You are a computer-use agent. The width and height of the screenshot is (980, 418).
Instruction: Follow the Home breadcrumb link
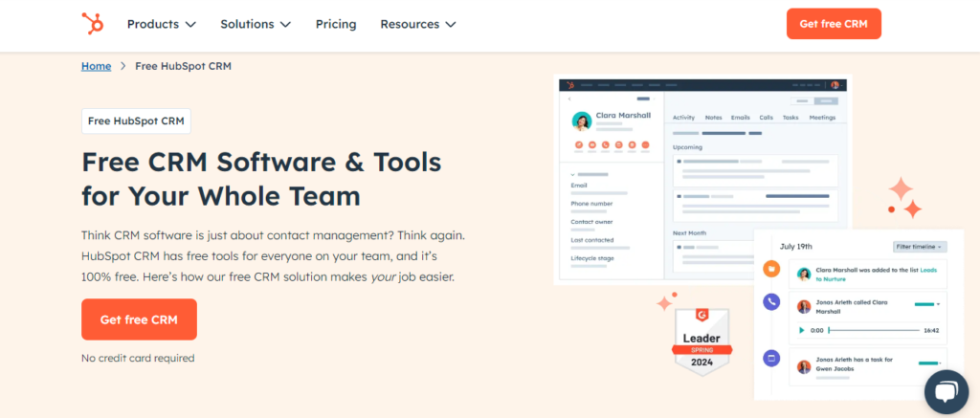point(97,66)
